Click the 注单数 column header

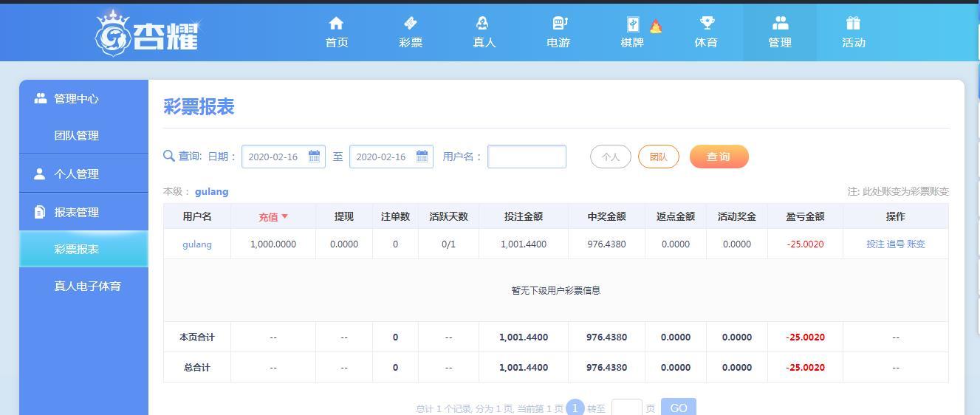395,216
